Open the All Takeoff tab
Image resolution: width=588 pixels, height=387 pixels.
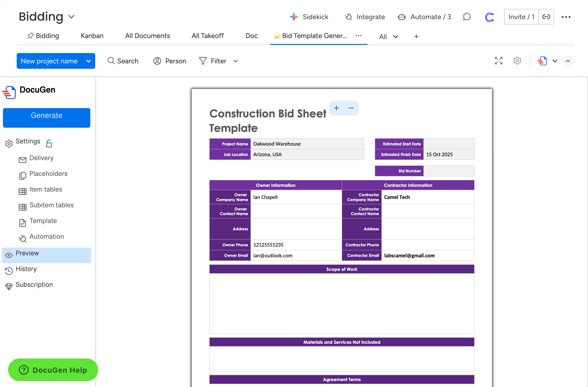[x=208, y=36]
